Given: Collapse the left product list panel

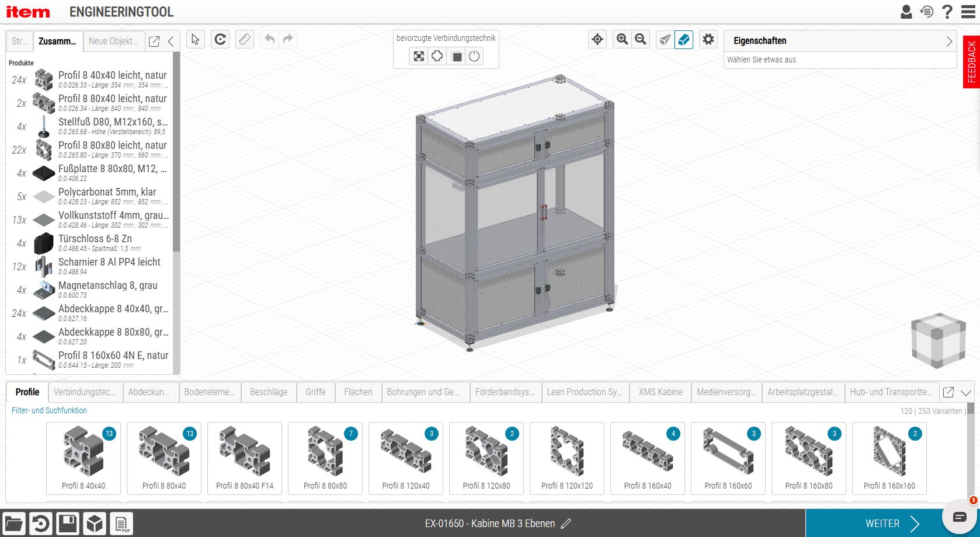Looking at the screenshot, I should [171, 41].
